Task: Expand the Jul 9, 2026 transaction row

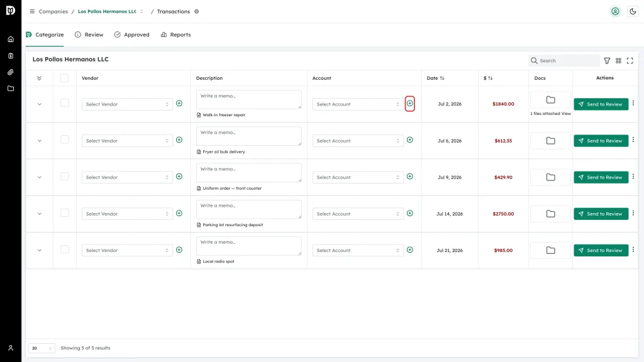Action: pyautogui.click(x=40, y=177)
